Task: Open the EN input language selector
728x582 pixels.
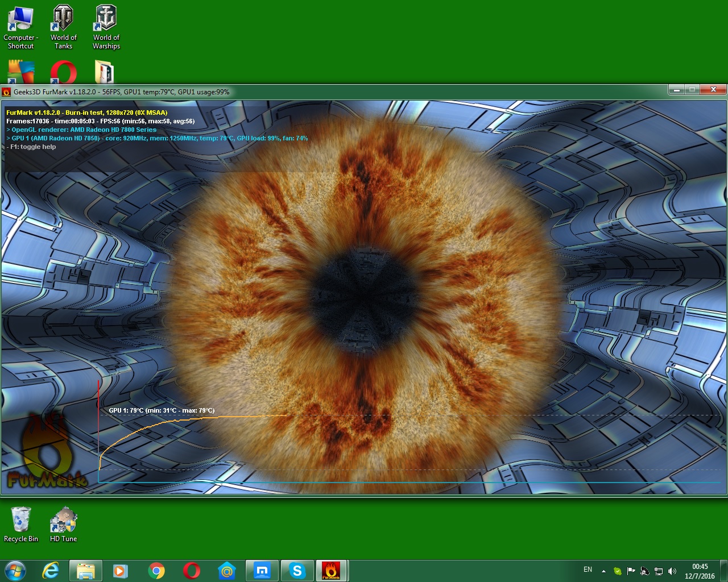Action: point(588,569)
